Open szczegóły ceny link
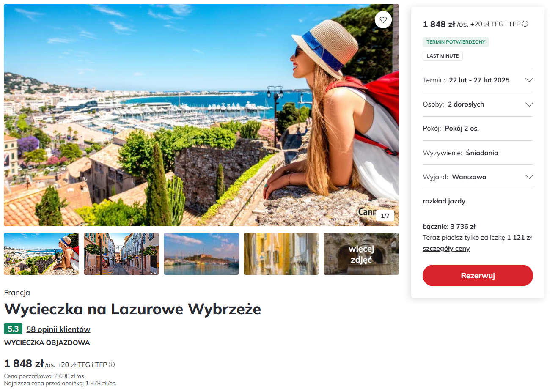The width and height of the screenshot is (550, 392). [x=446, y=249]
